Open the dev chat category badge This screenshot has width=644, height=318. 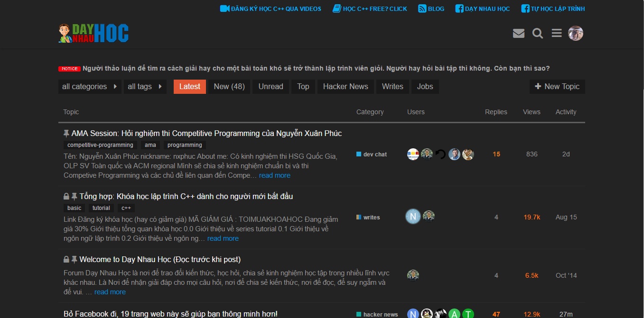click(x=372, y=154)
